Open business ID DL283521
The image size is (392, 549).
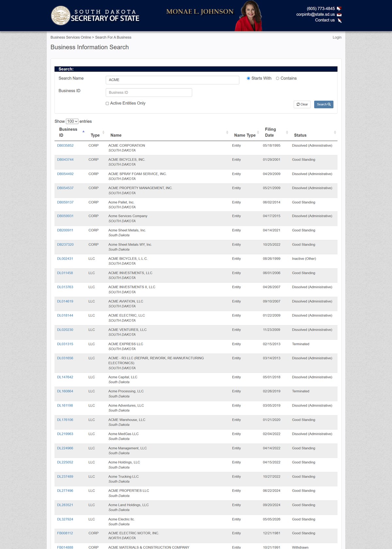coord(65,505)
